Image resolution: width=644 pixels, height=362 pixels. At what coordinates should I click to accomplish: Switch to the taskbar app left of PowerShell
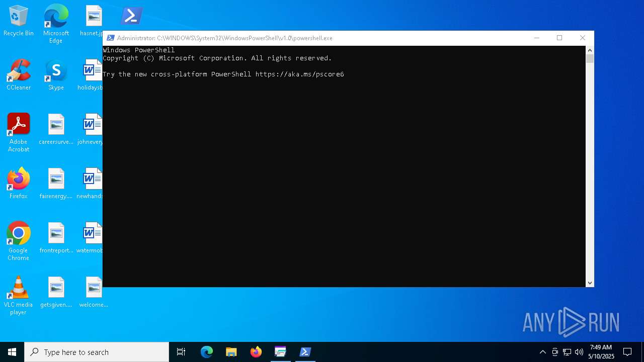coord(280,352)
